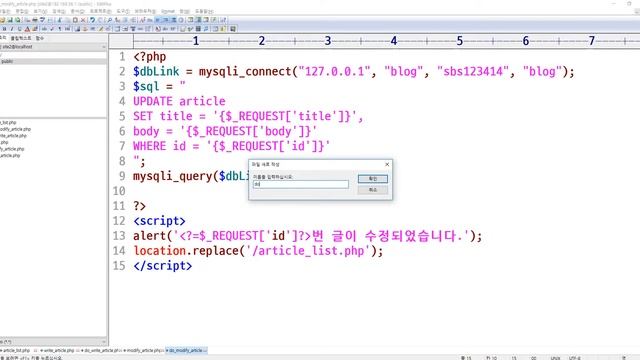Click the Print icon in the toolbar
This screenshot has width=640, height=360.
(35, 20)
